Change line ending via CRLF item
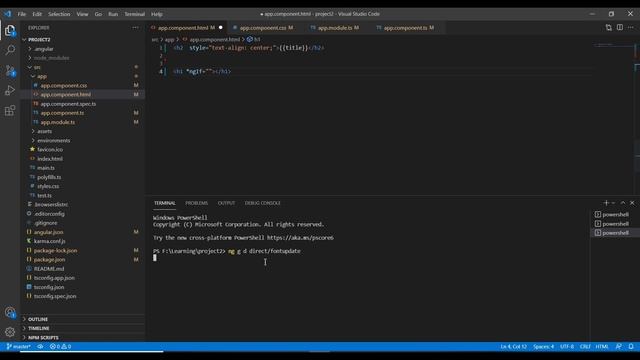Image resolution: width=640 pixels, height=360 pixels. click(x=585, y=347)
